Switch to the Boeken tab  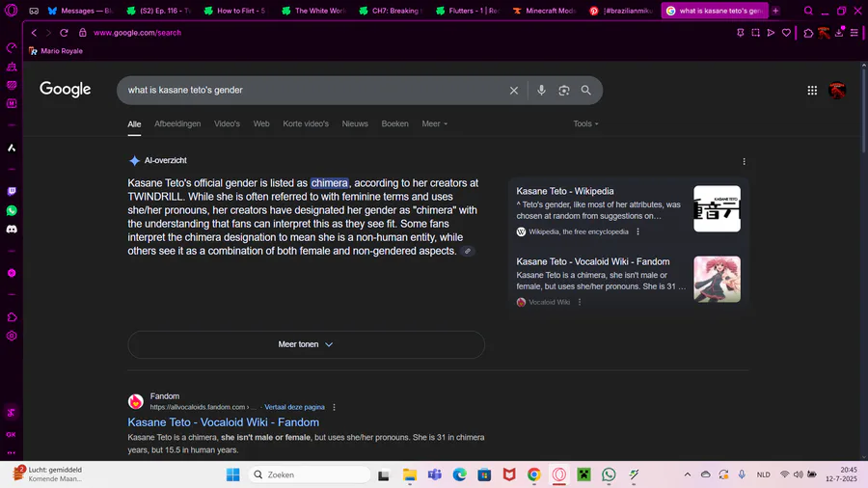pyautogui.click(x=394, y=124)
